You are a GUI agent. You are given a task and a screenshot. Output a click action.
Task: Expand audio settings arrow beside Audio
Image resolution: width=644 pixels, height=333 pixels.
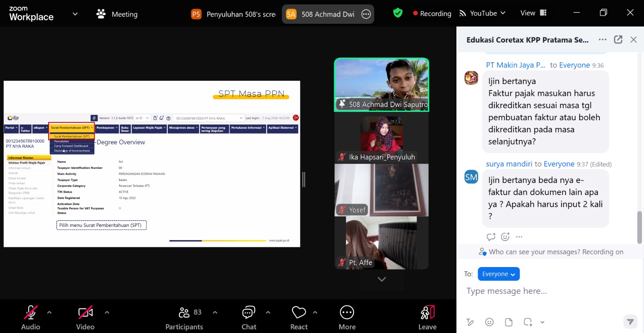(49, 312)
